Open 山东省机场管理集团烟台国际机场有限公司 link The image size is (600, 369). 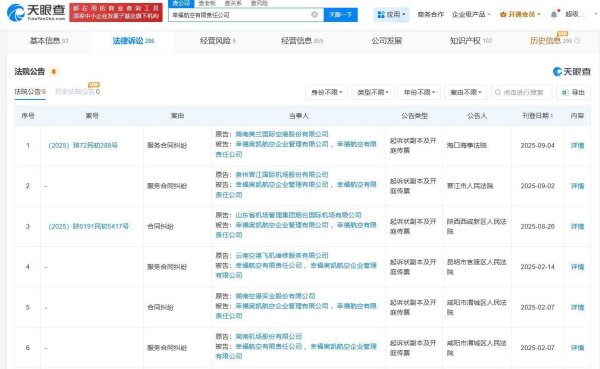pyautogui.click(x=298, y=215)
